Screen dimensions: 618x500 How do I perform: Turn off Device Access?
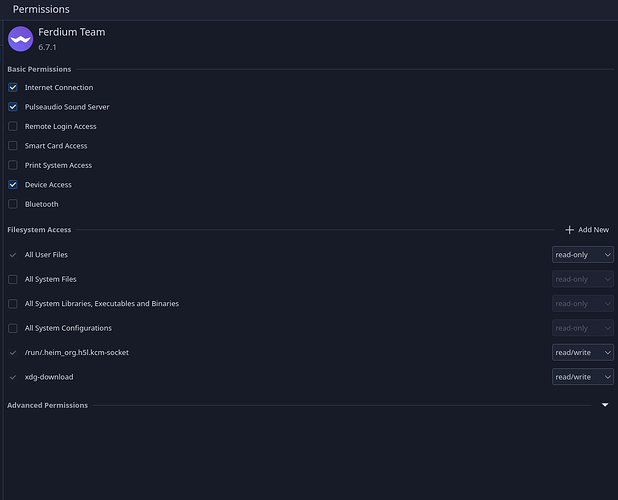point(13,185)
